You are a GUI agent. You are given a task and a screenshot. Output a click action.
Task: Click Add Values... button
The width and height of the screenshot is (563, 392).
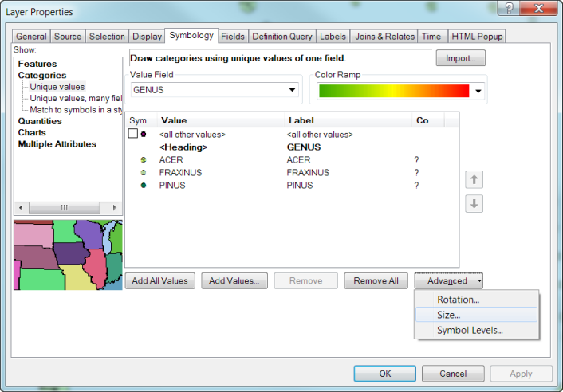pyautogui.click(x=234, y=280)
